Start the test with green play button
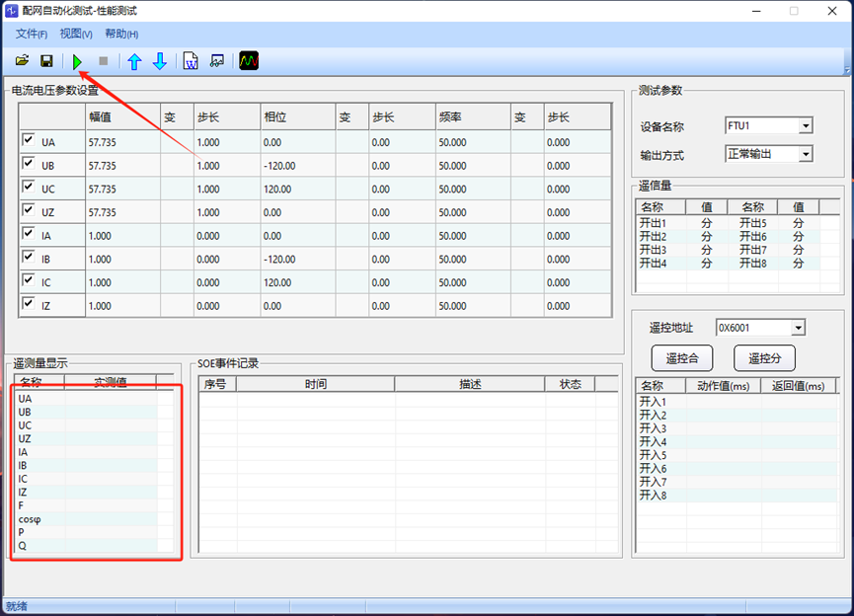Screen dimensions: 854x616 coord(77,61)
